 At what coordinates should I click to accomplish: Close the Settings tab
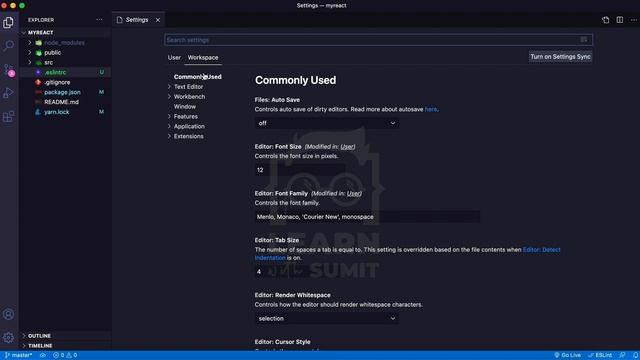(x=158, y=20)
